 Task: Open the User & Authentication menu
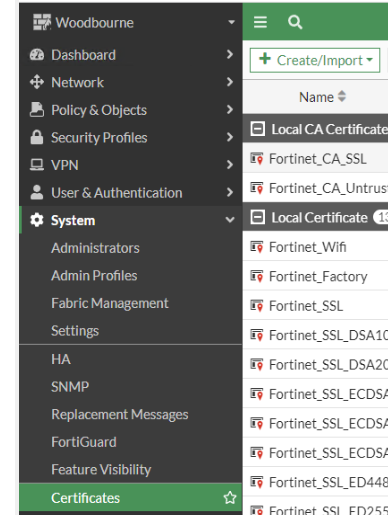131,192
